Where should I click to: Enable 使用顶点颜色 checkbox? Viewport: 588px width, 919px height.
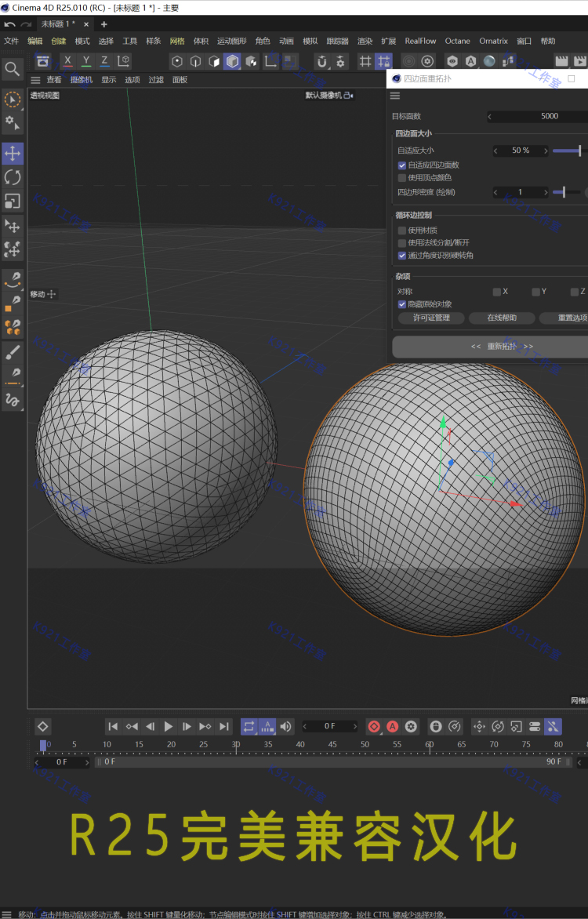click(402, 177)
